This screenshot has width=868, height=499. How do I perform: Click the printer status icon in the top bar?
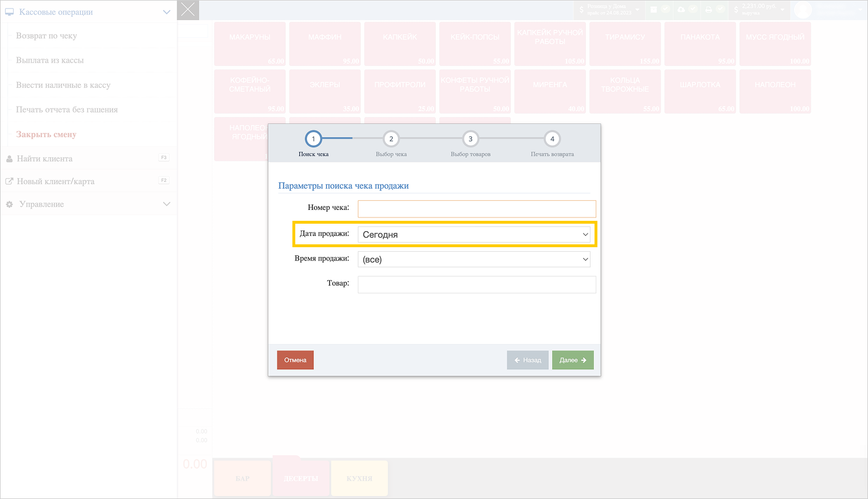point(709,10)
